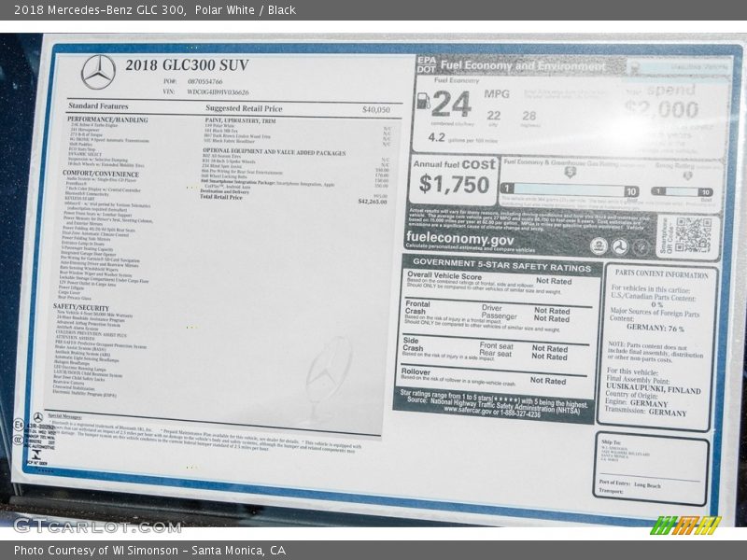Viewport: 747px width, 560px height.
Task: Click the $42,265.00 total amount
Action: (x=373, y=202)
